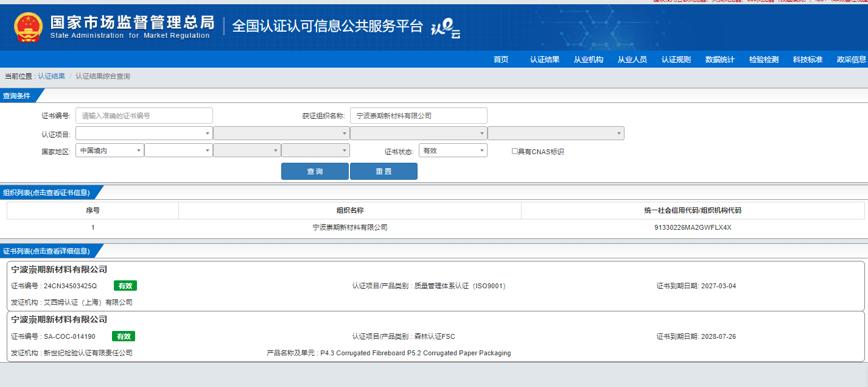The width and height of the screenshot is (868, 387).
Task: Select 数据统计 in the top navigation
Action: click(720, 59)
